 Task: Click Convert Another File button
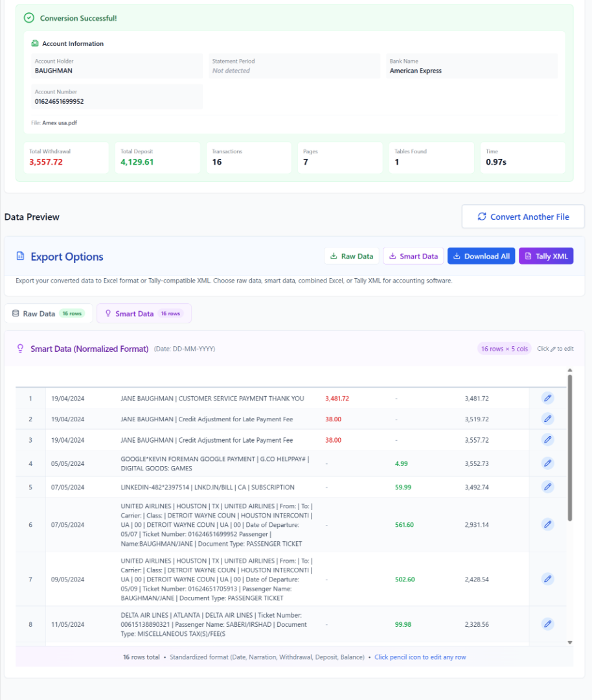pos(523,217)
